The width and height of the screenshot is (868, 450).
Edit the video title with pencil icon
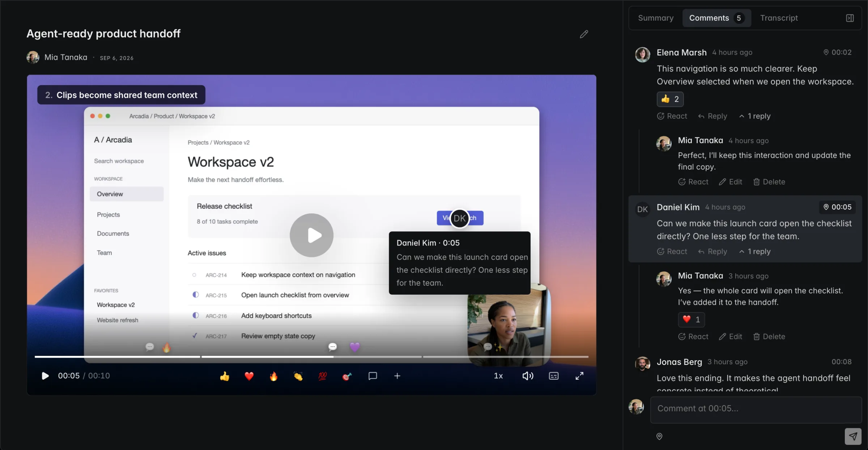tap(584, 34)
